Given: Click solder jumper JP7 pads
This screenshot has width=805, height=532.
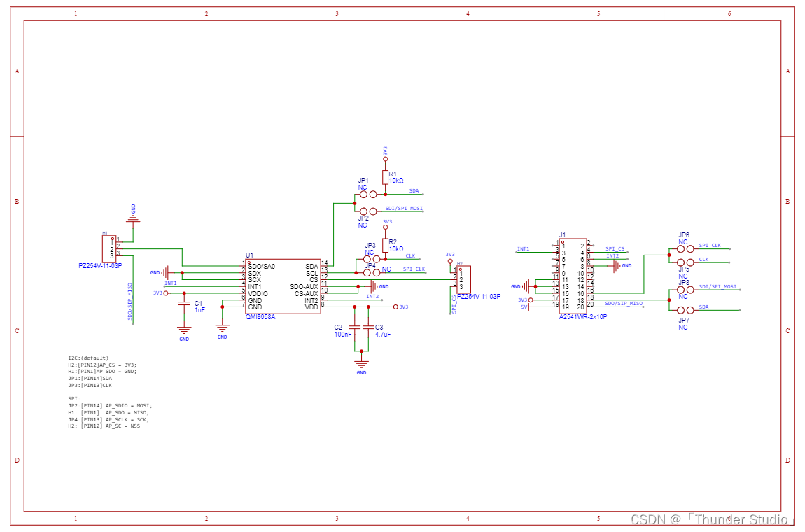Looking at the screenshot, I should [x=685, y=310].
